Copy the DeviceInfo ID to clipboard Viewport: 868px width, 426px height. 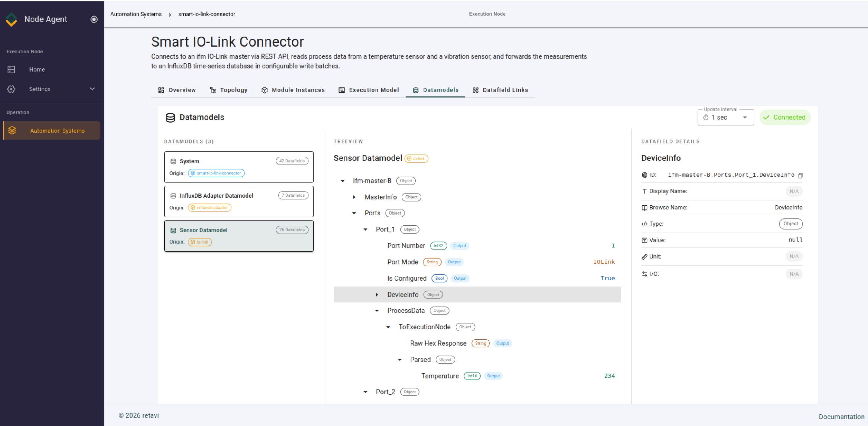click(x=800, y=176)
